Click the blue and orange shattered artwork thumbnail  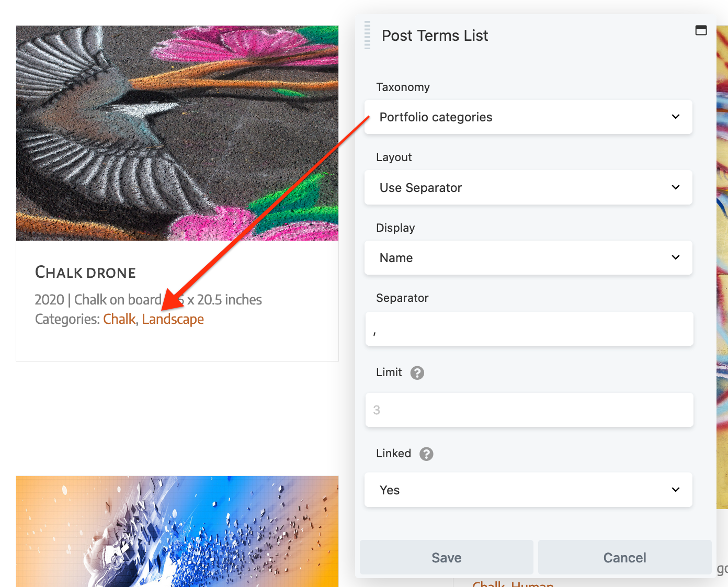pos(177,531)
